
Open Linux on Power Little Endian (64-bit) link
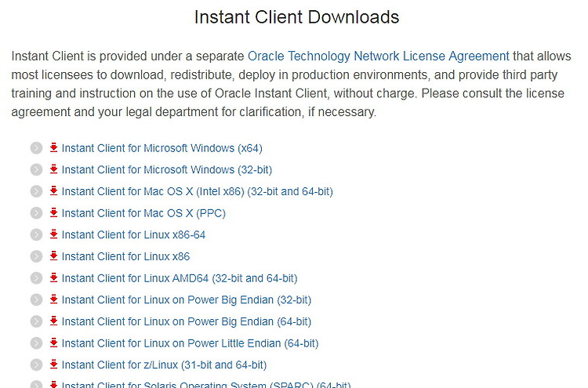(x=191, y=344)
